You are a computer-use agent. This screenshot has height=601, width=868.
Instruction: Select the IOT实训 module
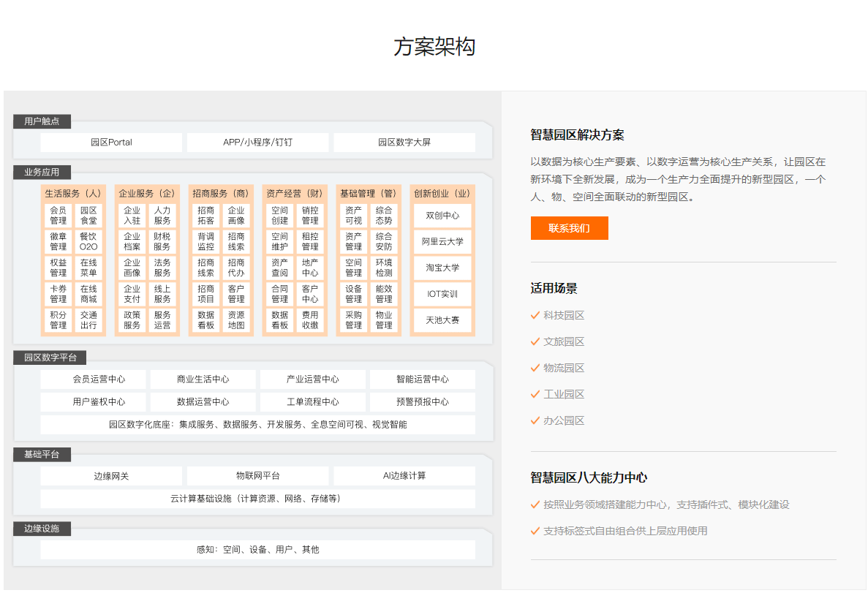pyautogui.click(x=442, y=294)
